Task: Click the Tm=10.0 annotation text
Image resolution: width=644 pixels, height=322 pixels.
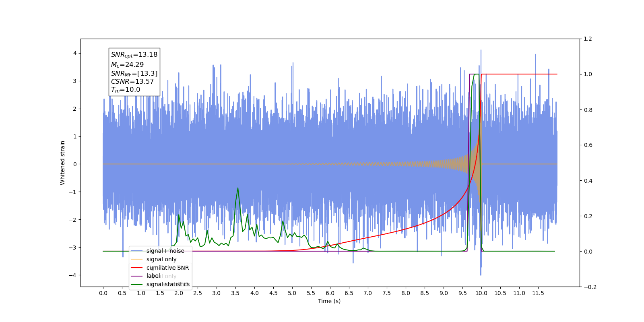Action: pyautogui.click(x=126, y=90)
